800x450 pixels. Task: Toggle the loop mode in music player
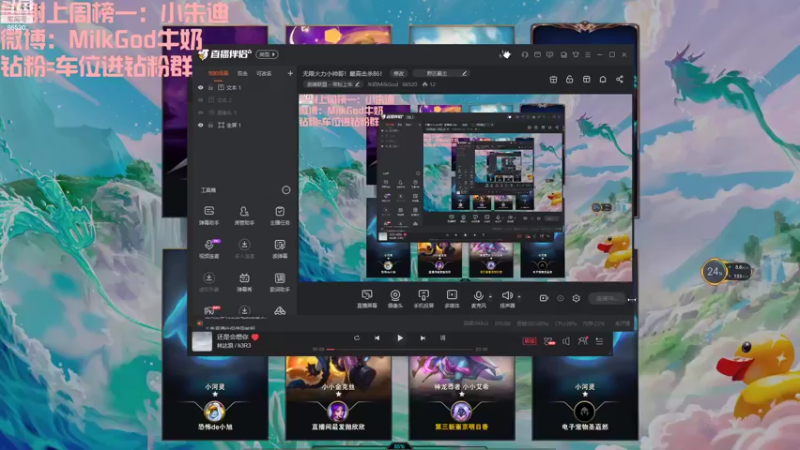pos(357,338)
